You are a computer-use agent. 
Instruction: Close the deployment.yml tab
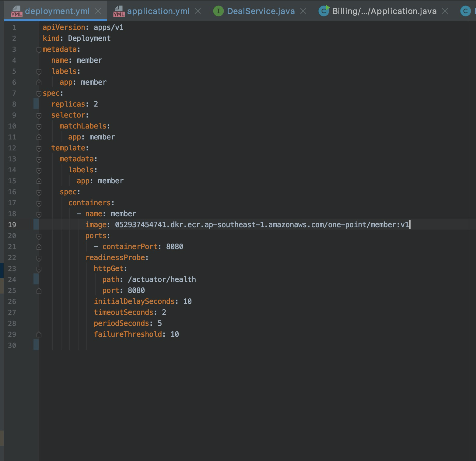[x=98, y=11]
